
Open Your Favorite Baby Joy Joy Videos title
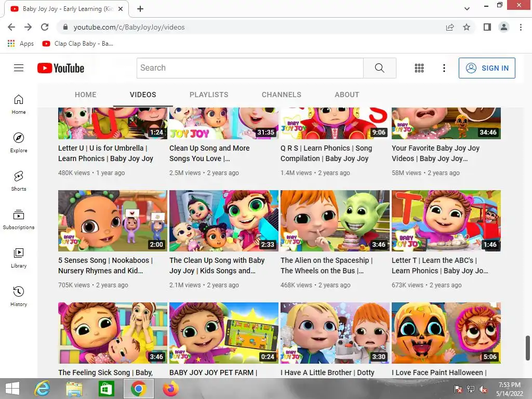436,153
